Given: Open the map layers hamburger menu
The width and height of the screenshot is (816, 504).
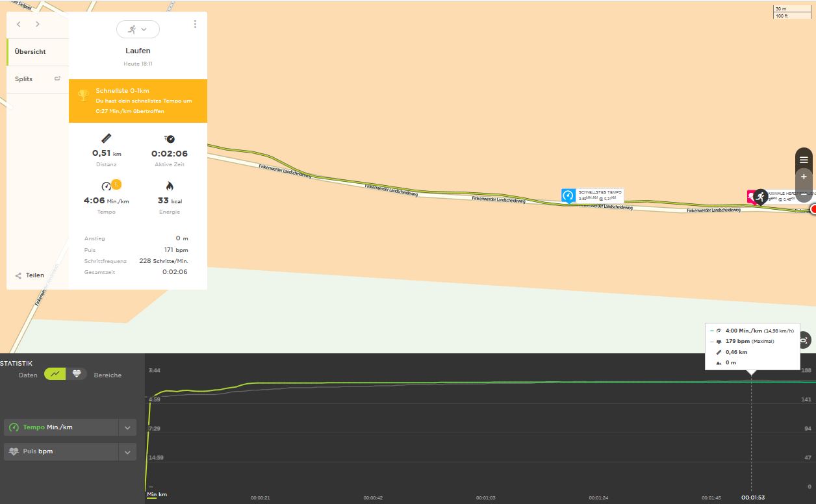Looking at the screenshot, I should [804, 160].
